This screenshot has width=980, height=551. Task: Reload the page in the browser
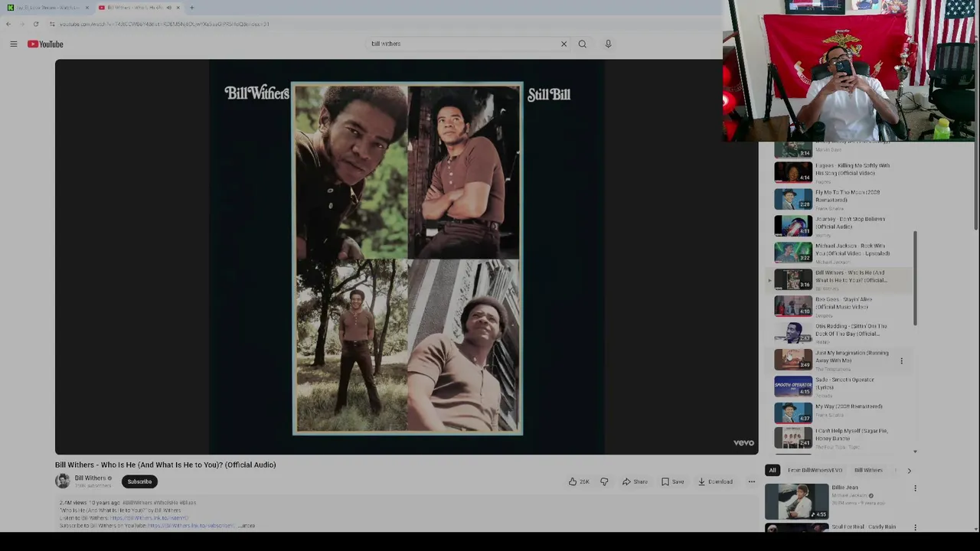pos(36,24)
